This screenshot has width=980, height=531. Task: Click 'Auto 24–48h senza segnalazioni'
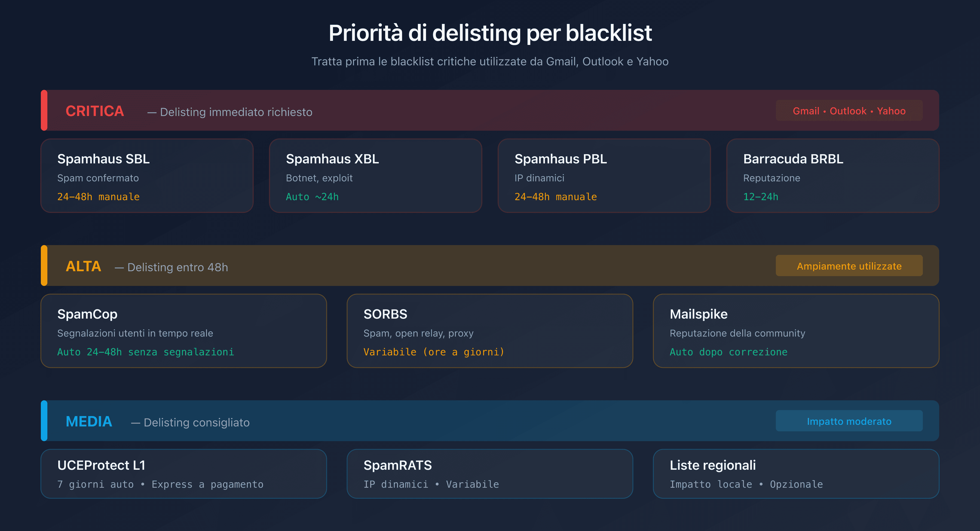pyautogui.click(x=146, y=352)
